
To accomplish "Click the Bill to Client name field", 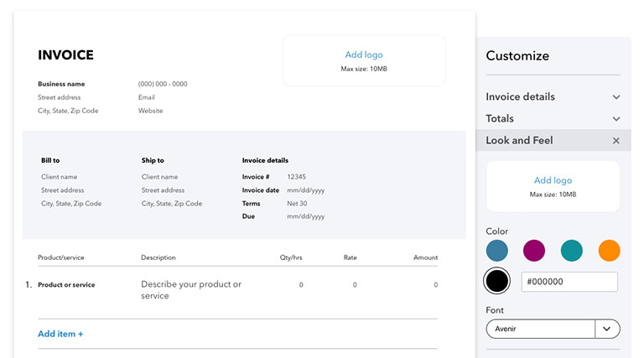I will pyautogui.click(x=59, y=177).
